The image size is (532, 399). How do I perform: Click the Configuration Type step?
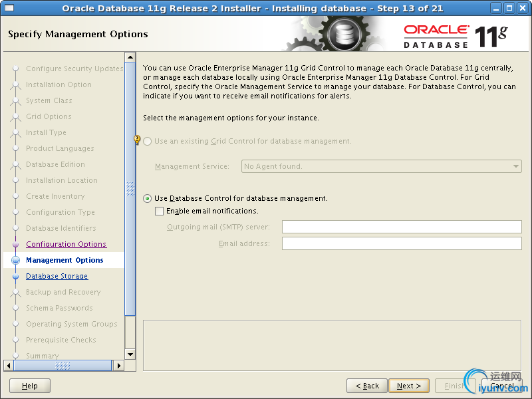pyautogui.click(x=60, y=212)
